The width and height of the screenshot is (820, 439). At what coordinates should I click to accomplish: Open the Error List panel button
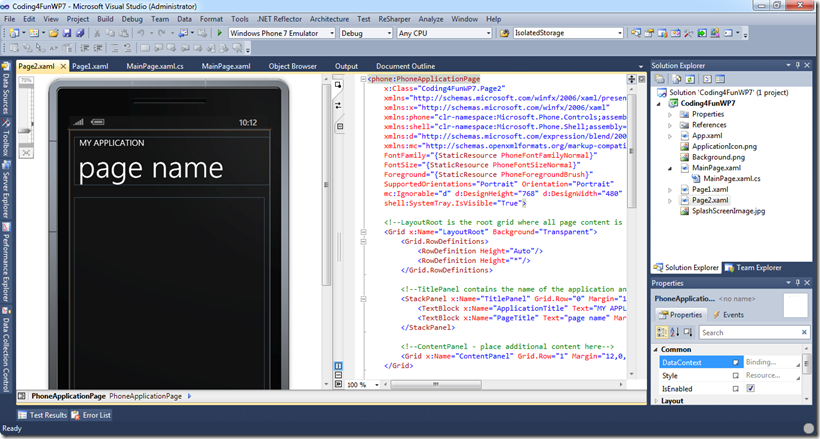point(91,415)
